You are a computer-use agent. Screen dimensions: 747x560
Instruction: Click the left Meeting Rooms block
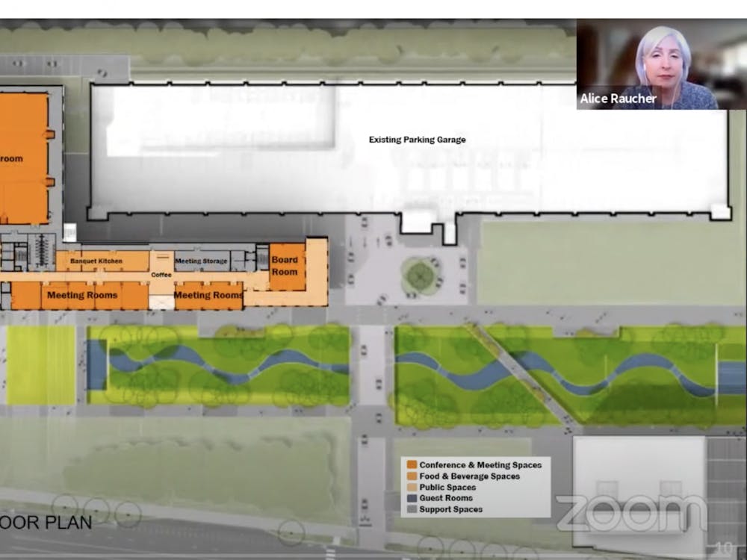(81, 296)
